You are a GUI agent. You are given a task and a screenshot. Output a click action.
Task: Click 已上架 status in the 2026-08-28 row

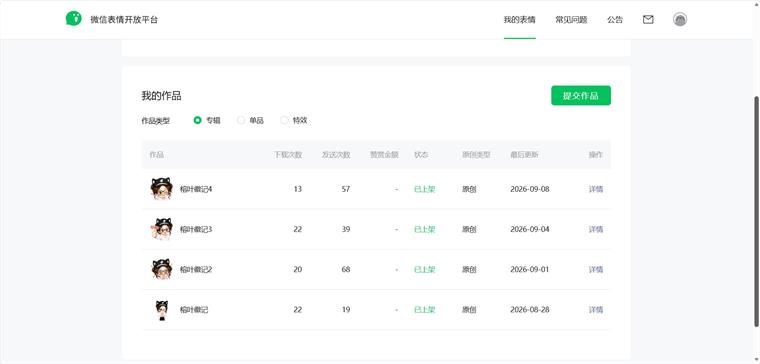(x=425, y=310)
